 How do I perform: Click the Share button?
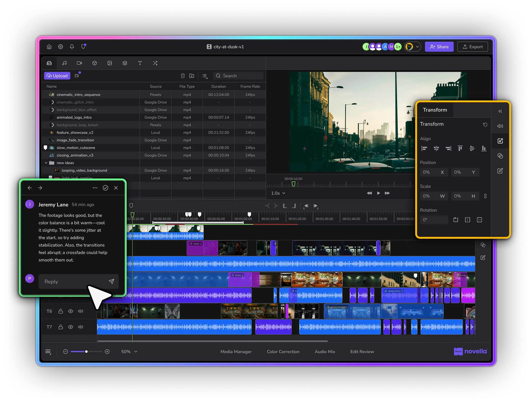click(439, 47)
